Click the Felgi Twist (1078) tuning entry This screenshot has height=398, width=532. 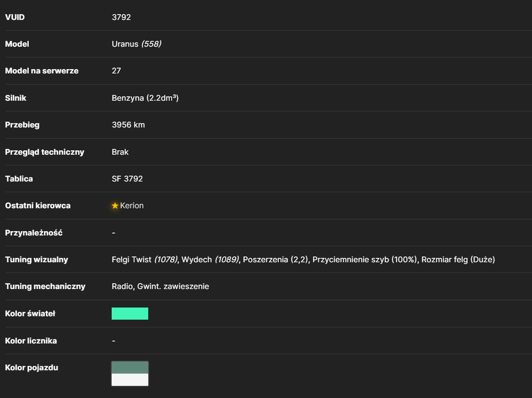click(145, 260)
